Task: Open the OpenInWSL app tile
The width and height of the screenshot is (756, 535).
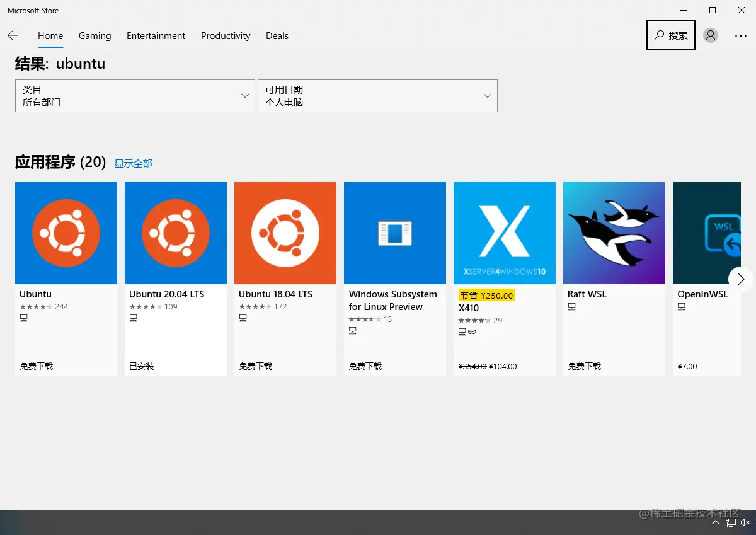Action: click(x=707, y=233)
